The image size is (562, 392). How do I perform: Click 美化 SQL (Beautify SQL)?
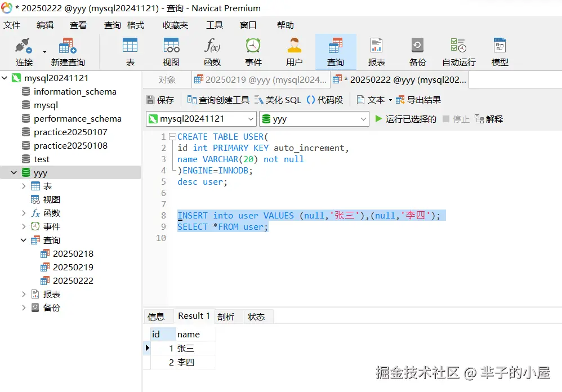coord(278,100)
